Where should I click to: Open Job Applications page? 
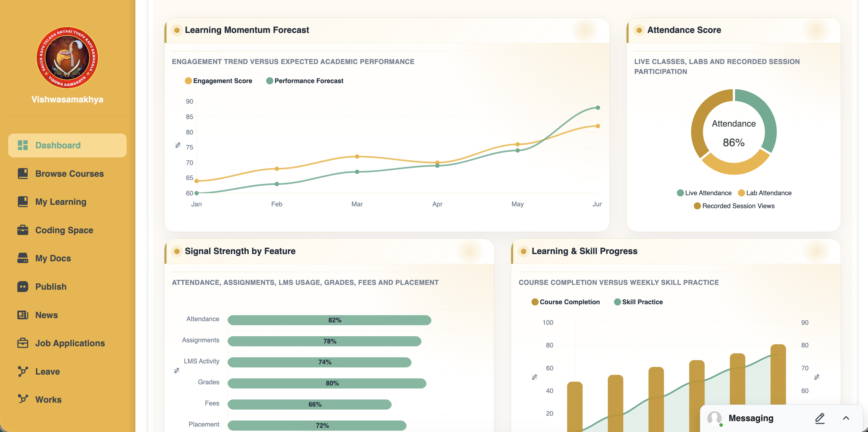point(67,343)
